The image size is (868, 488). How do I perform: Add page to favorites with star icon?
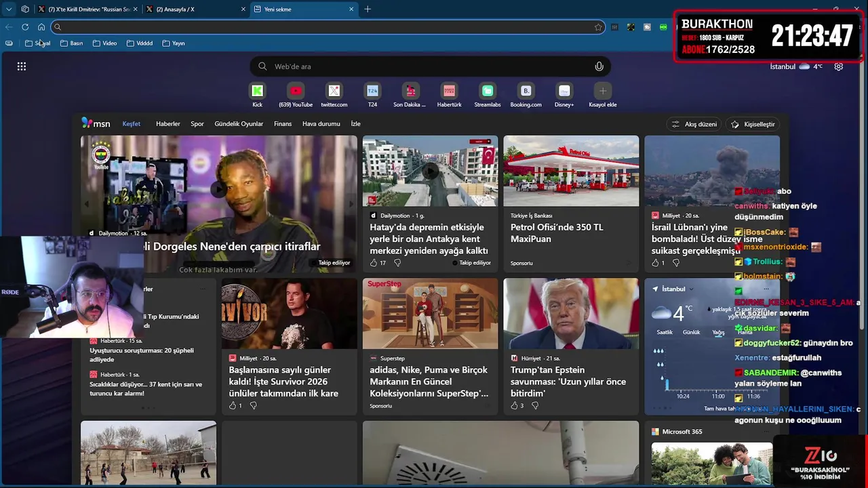pos(598,27)
